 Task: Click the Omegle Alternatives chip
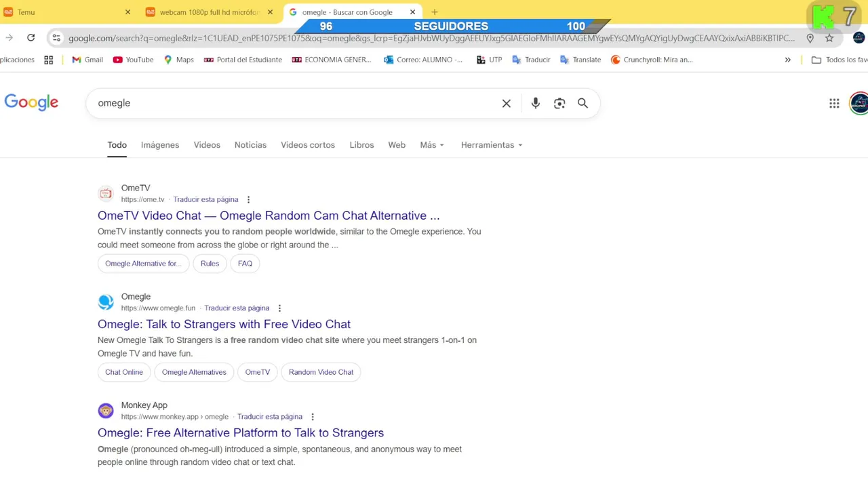point(194,372)
